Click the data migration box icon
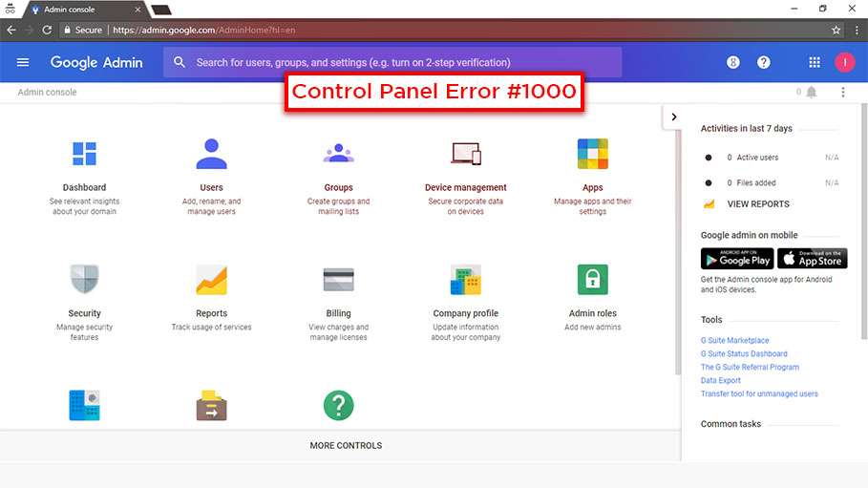This screenshot has height=488, width=868. (211, 406)
